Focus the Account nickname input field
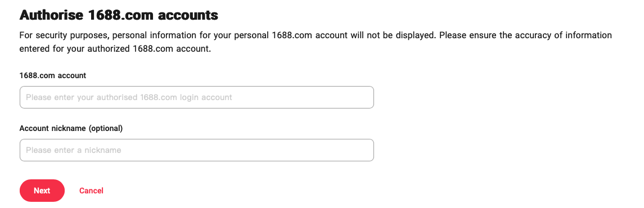 [x=197, y=150]
